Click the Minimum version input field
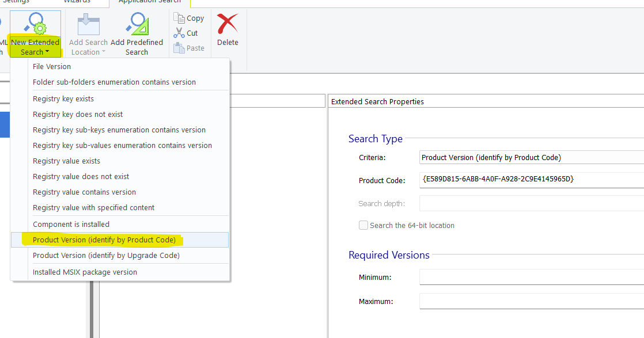644x338 pixels. [531, 277]
